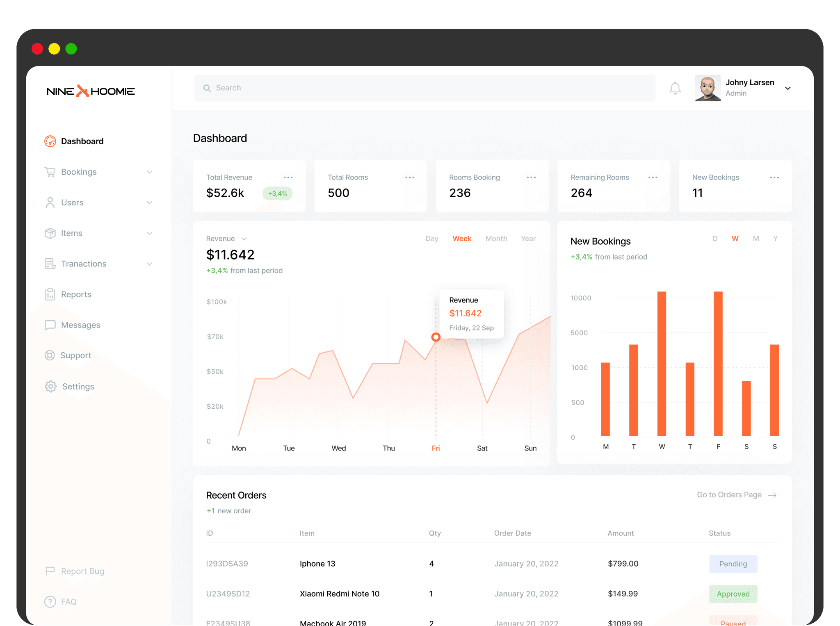Open the Dashboard via its gauge icon
The width and height of the screenshot is (840, 626).
pos(50,141)
